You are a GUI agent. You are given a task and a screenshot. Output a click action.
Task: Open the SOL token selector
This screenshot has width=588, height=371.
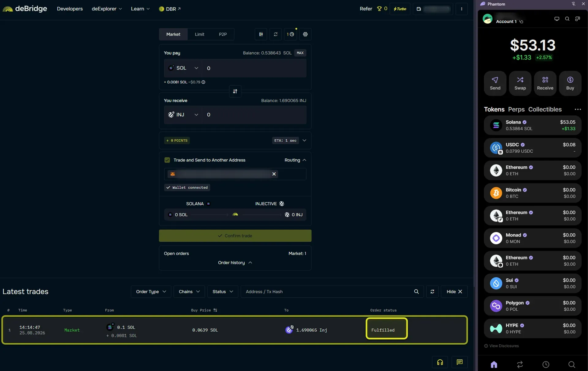183,68
